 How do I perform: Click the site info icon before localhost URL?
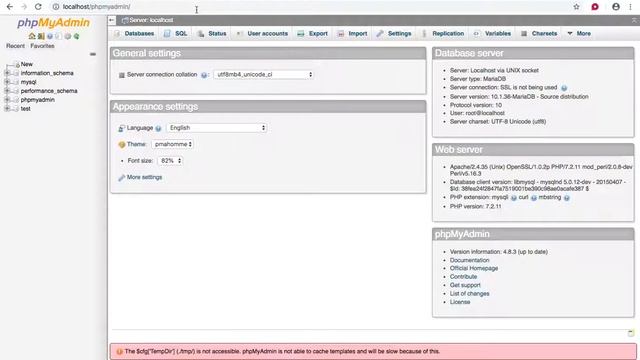click(56, 7)
